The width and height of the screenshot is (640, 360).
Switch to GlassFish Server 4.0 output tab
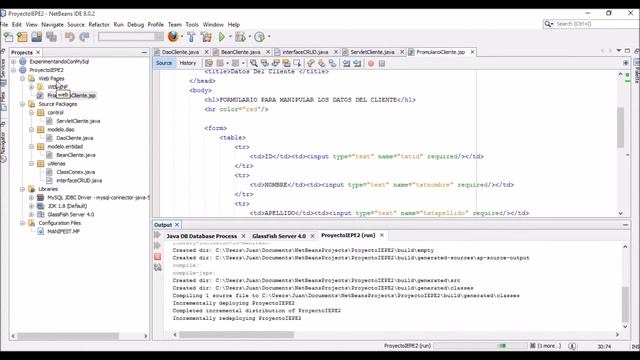279,236
